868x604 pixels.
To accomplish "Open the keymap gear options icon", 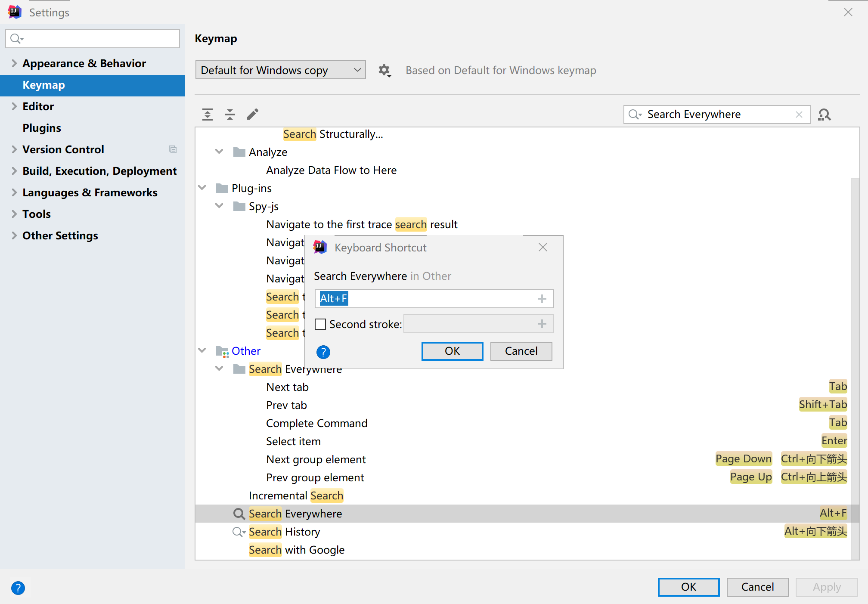I will 384,70.
